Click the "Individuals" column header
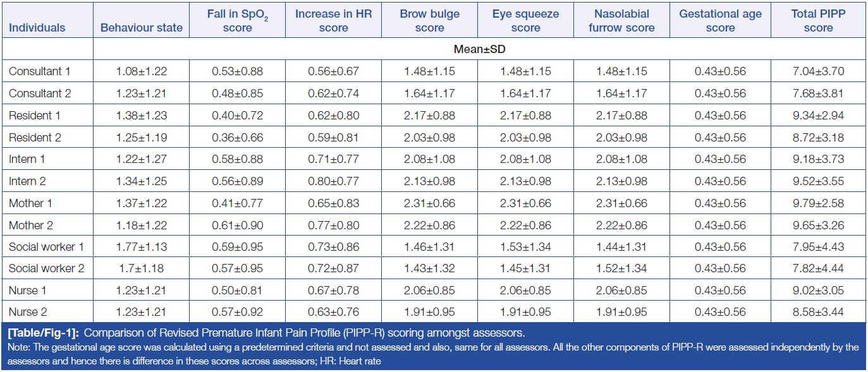Screen dimensions: 868x372 37,28
